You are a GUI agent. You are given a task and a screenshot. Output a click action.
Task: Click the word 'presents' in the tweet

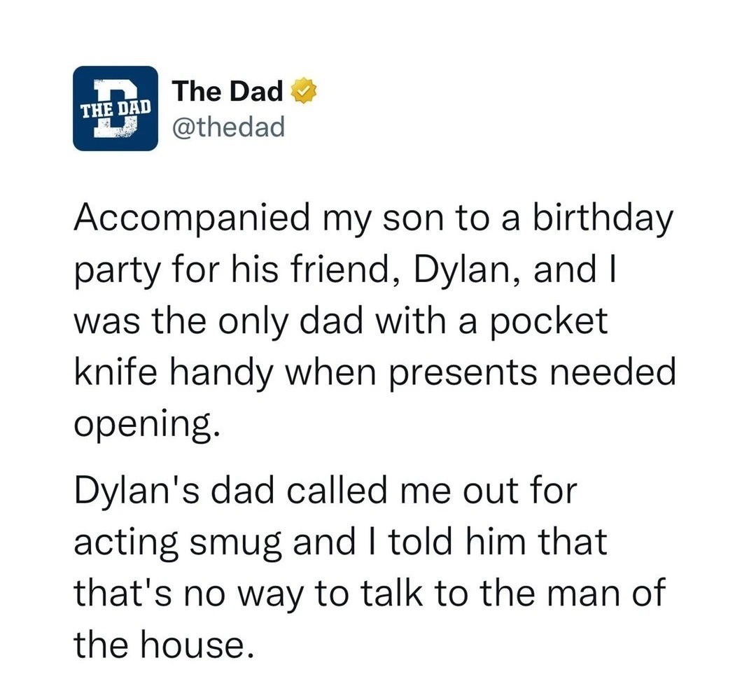point(463,374)
